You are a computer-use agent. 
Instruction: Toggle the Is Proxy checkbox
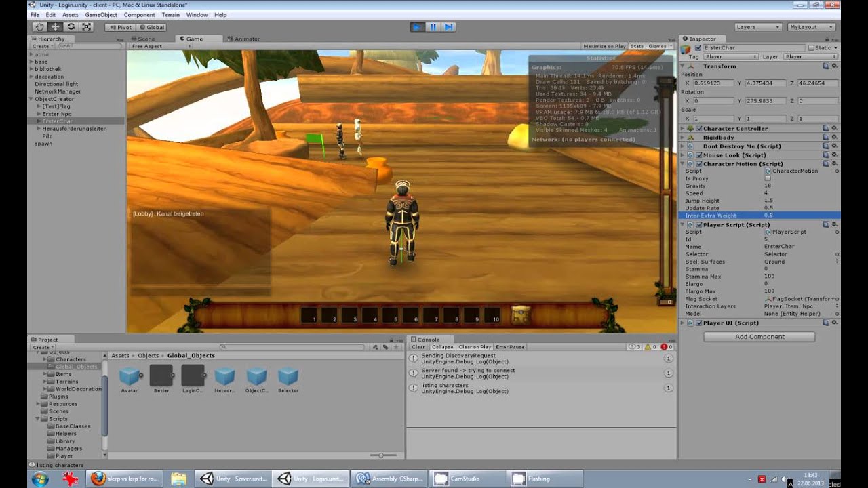767,178
